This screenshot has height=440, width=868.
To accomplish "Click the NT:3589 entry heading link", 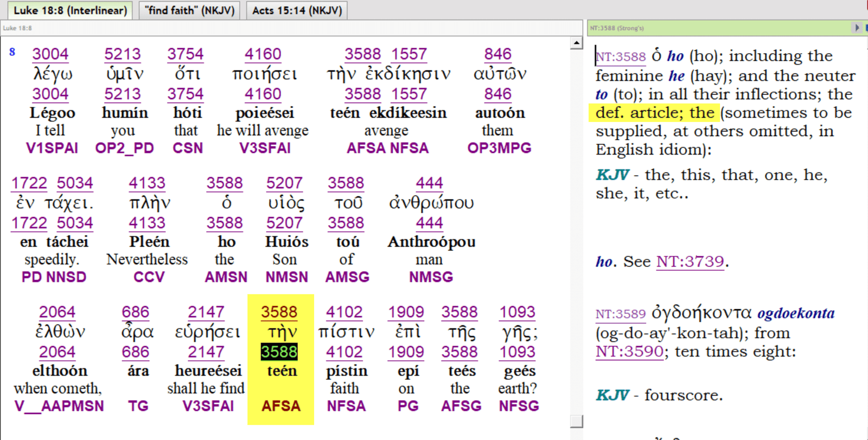I will coord(621,314).
